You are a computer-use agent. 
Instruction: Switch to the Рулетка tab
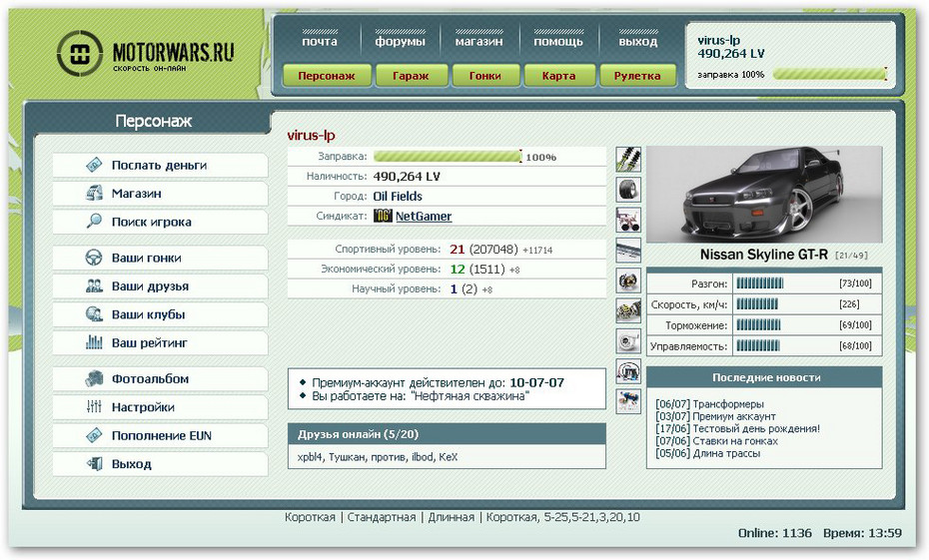pyautogui.click(x=637, y=76)
